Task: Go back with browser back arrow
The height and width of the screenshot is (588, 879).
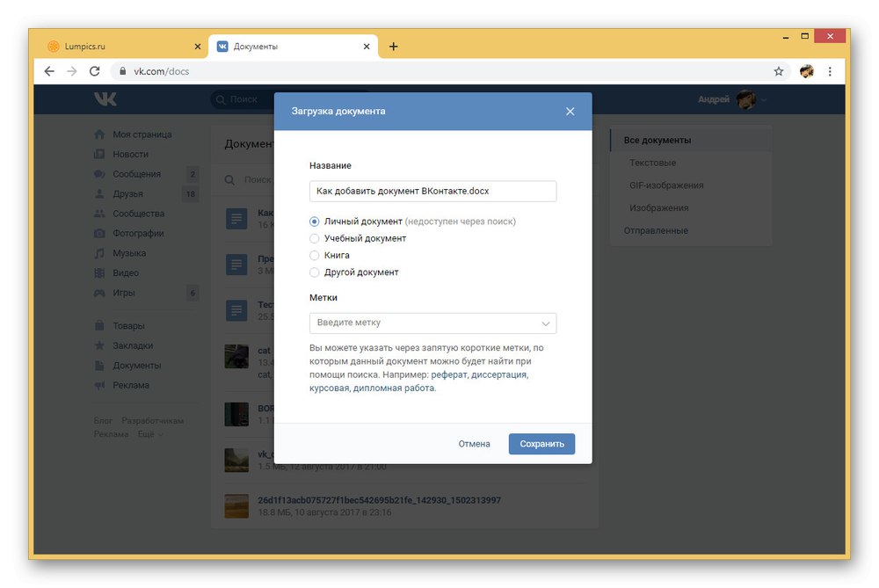Action: pyautogui.click(x=49, y=71)
